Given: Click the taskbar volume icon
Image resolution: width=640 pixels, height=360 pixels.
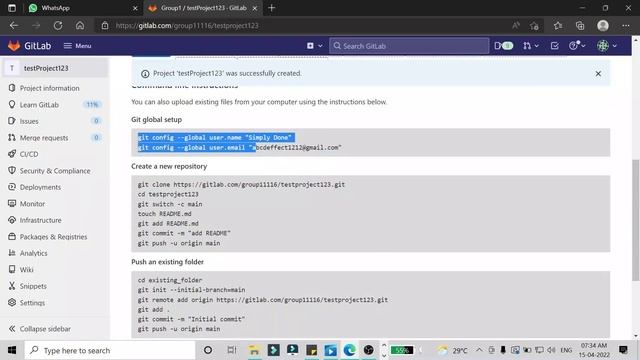Looking at the screenshot, I should click(551, 350).
